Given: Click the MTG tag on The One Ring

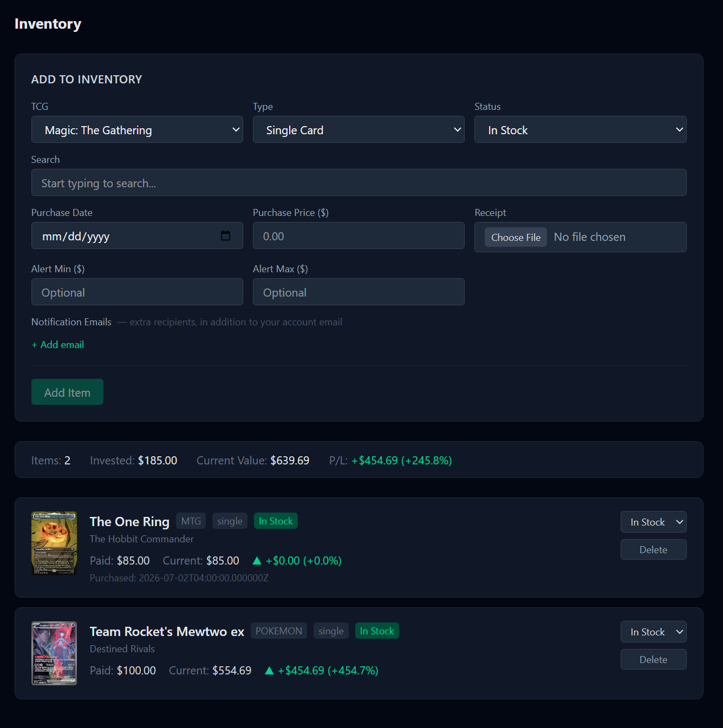Looking at the screenshot, I should (x=191, y=521).
